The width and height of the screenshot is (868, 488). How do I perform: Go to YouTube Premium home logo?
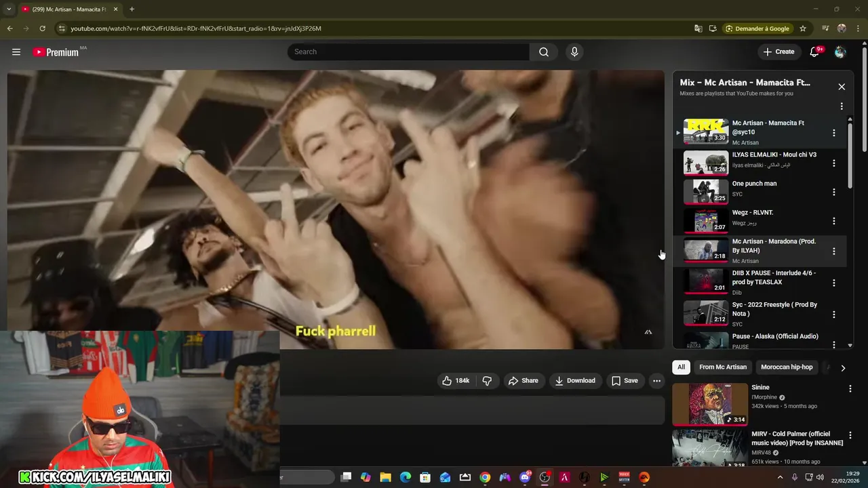click(56, 52)
